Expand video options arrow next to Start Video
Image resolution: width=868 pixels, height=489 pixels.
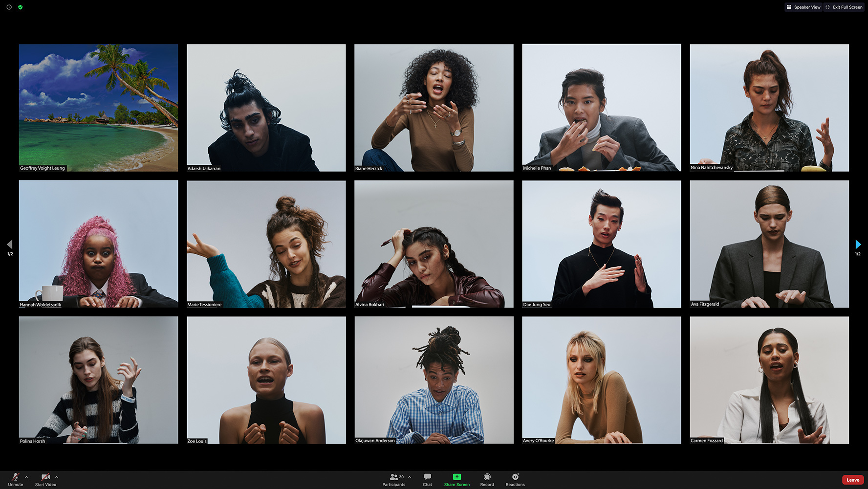tap(57, 477)
